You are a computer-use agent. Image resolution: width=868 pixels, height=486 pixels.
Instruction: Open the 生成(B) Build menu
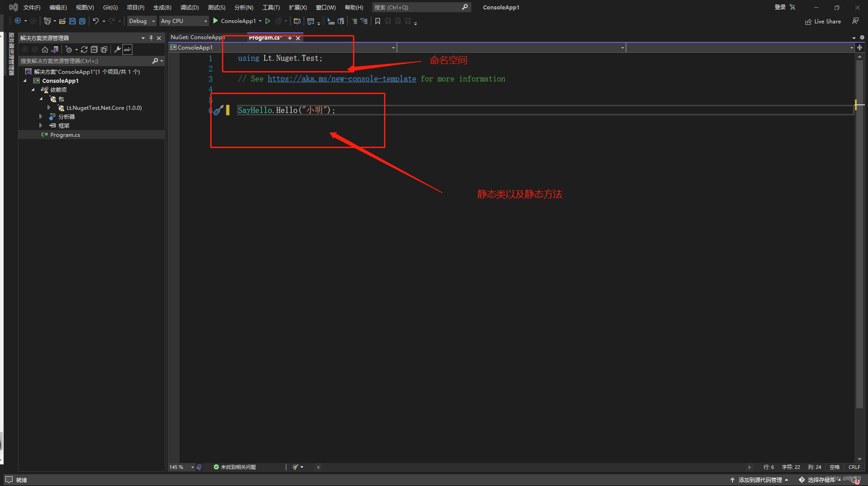point(162,7)
